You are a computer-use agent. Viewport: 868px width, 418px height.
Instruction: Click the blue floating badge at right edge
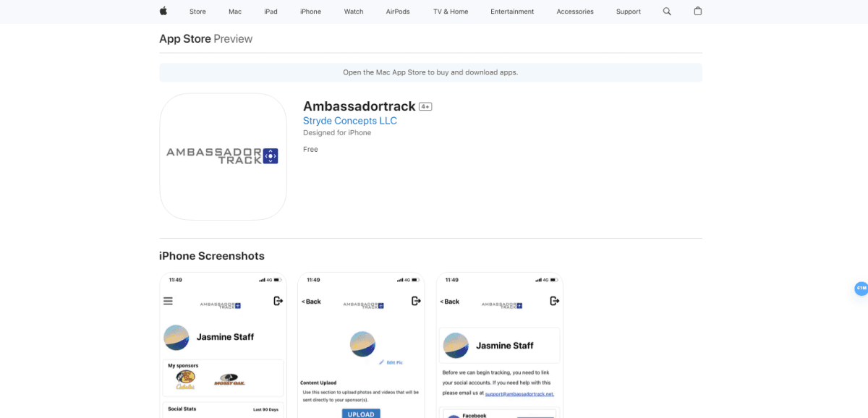[861, 288]
